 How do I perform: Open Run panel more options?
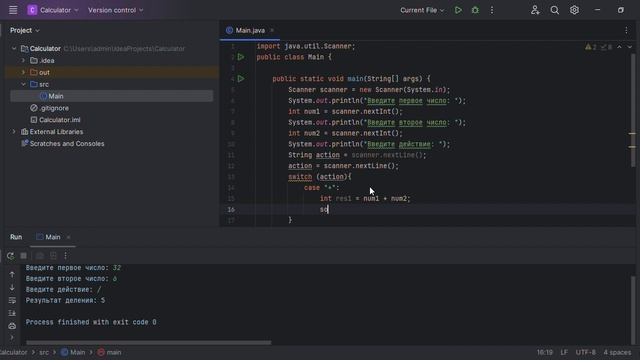66,256
